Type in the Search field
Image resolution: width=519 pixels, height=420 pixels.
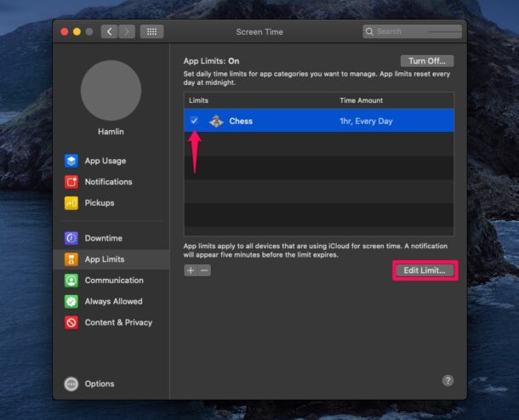click(x=412, y=31)
